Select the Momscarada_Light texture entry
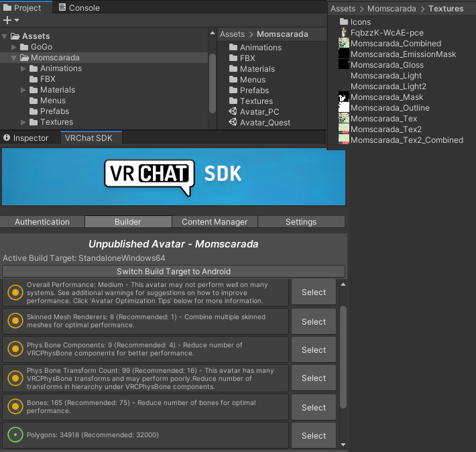Viewport: 476px width, 452px height. click(x=386, y=75)
